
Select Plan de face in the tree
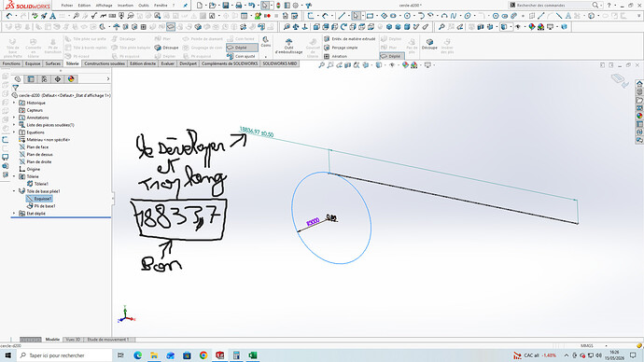pos(37,146)
